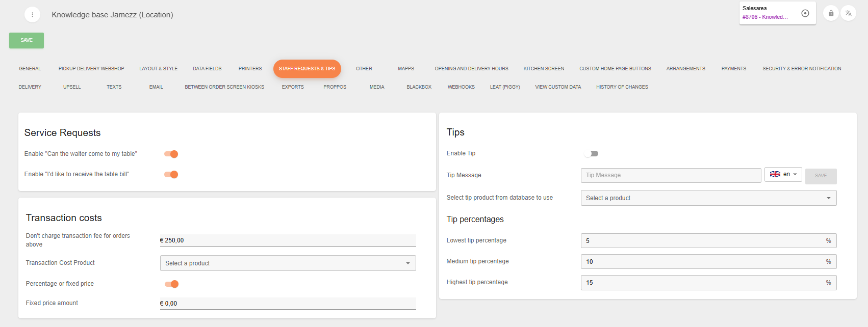This screenshot has height=327, width=868.
Task: Click the UK flag language icon
Action: [x=775, y=174]
